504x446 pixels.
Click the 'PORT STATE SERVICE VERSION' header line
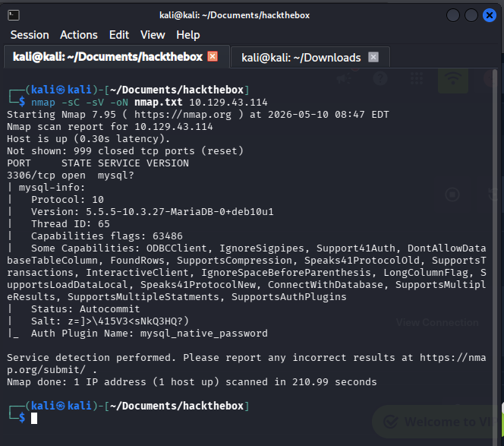pos(98,163)
